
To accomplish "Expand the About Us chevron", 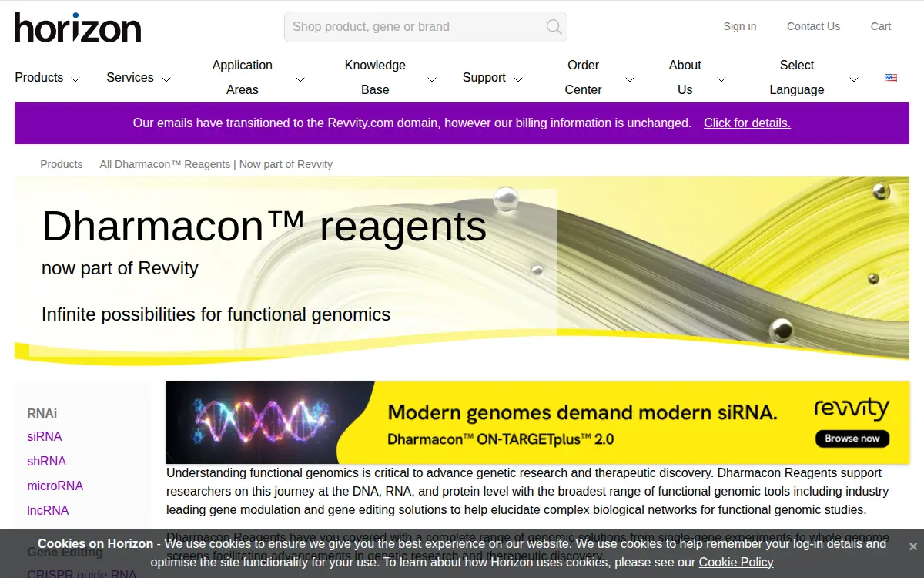I will point(721,79).
